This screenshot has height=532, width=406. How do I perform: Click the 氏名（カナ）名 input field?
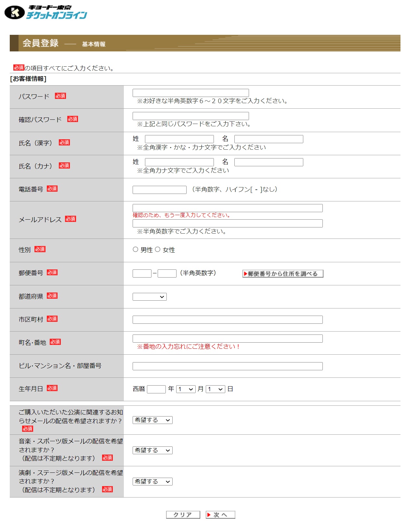click(269, 162)
